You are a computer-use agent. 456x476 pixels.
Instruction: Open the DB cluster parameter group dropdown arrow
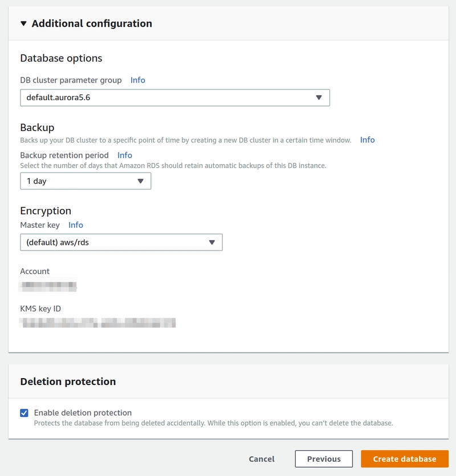(320, 97)
